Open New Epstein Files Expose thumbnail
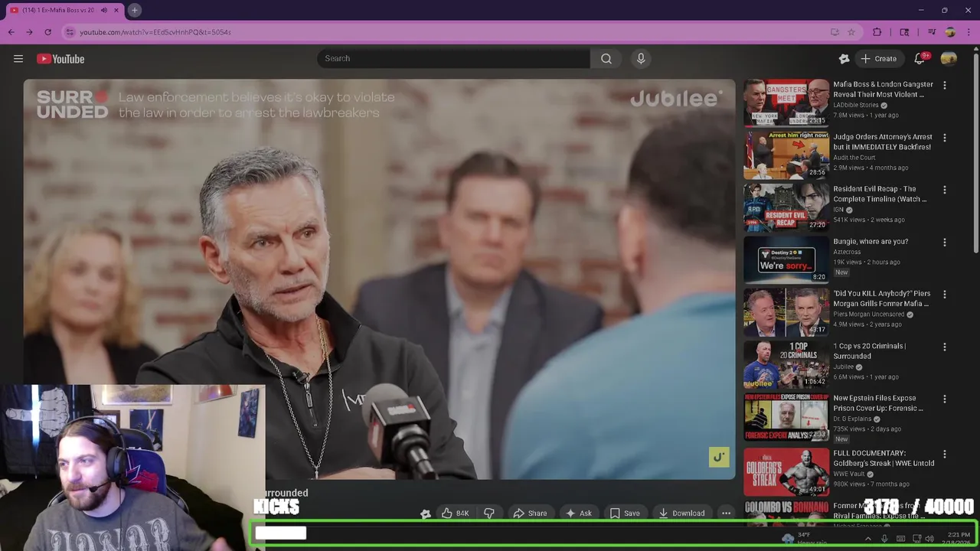This screenshot has height=551, width=980. tap(786, 417)
